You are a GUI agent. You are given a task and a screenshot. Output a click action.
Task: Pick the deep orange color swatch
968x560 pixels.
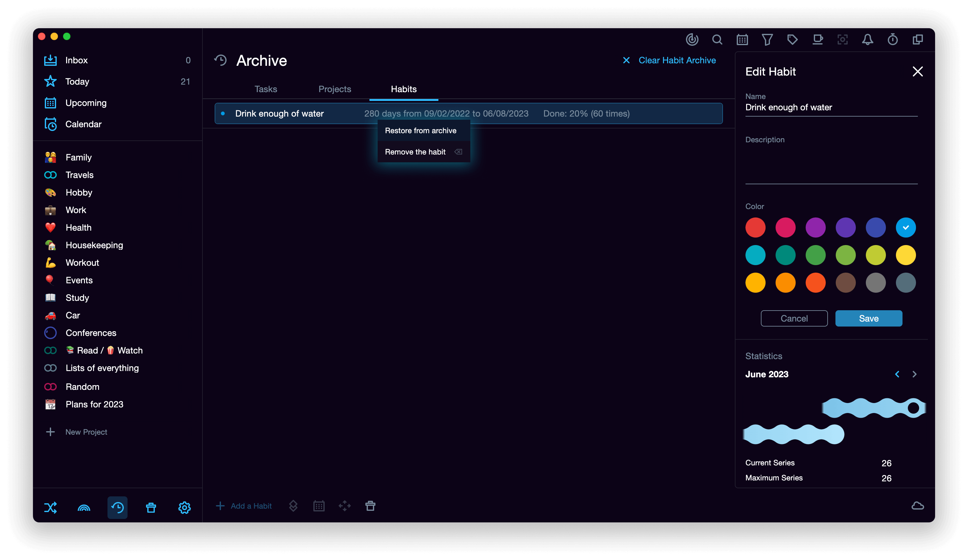[815, 283]
